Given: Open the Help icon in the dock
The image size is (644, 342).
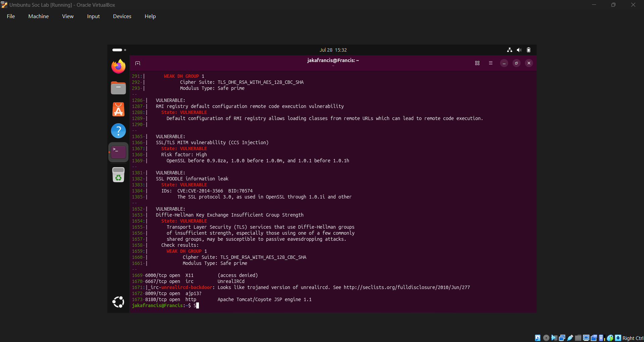Looking at the screenshot, I should point(118,131).
